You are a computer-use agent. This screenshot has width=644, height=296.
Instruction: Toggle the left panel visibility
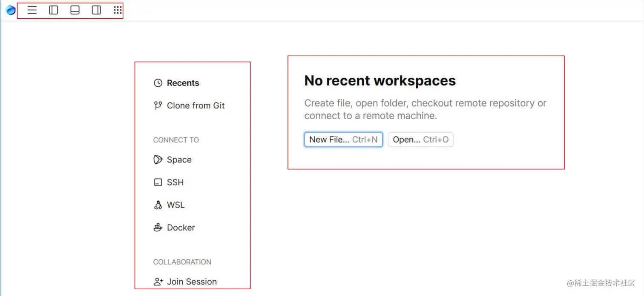pos(54,10)
